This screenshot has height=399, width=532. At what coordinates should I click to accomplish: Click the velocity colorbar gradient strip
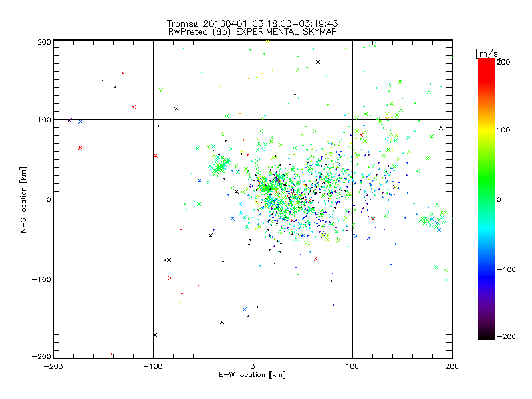(487, 199)
